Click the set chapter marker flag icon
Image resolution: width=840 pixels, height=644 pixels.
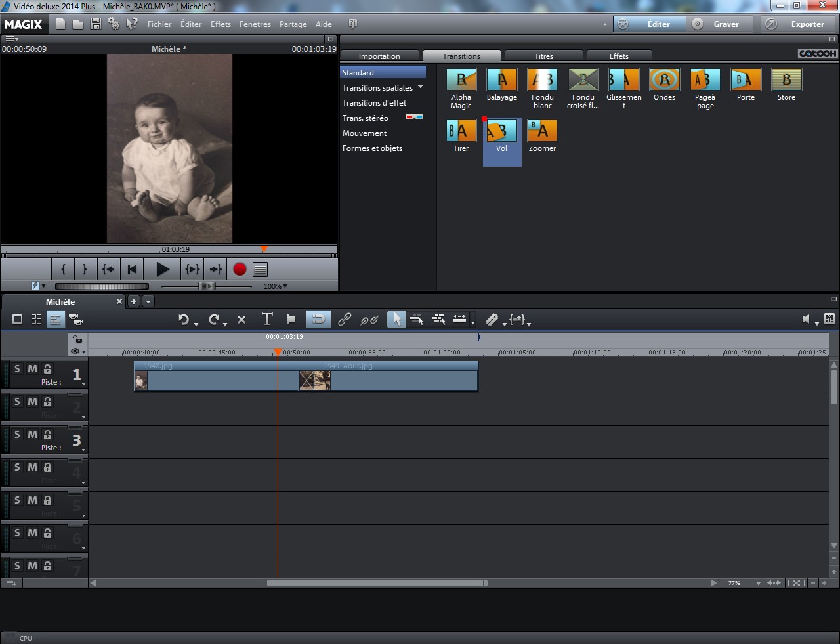(x=291, y=320)
